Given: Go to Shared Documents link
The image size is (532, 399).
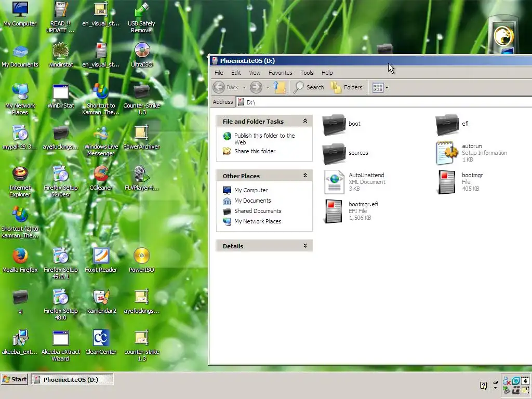Looking at the screenshot, I should [x=258, y=211].
